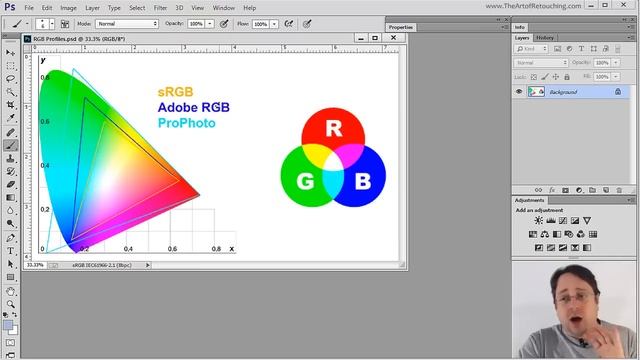Click the add layer style fx icon
Image resolution: width=640 pixels, height=360 pixels.
(552, 190)
